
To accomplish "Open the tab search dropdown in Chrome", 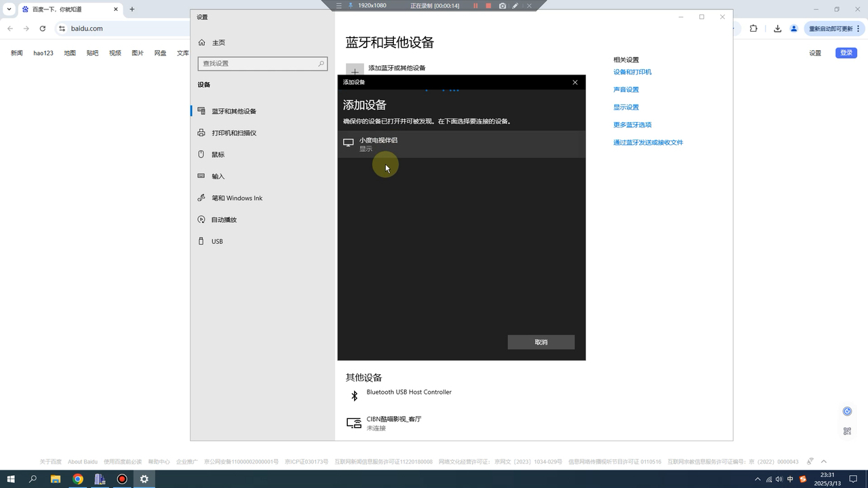I will (9, 9).
